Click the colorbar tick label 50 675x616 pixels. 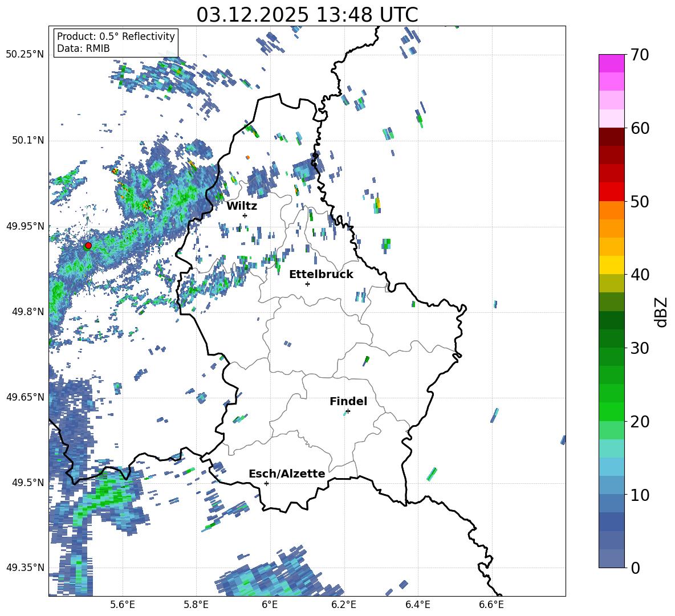pos(639,202)
